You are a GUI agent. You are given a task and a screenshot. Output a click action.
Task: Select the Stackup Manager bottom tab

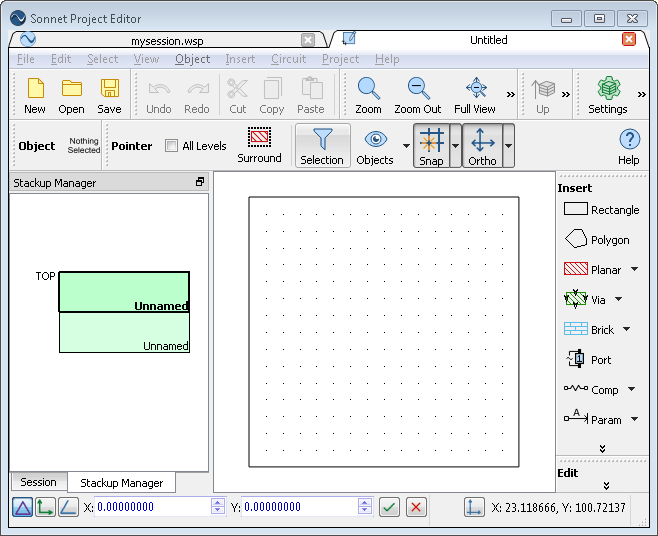pos(122,483)
